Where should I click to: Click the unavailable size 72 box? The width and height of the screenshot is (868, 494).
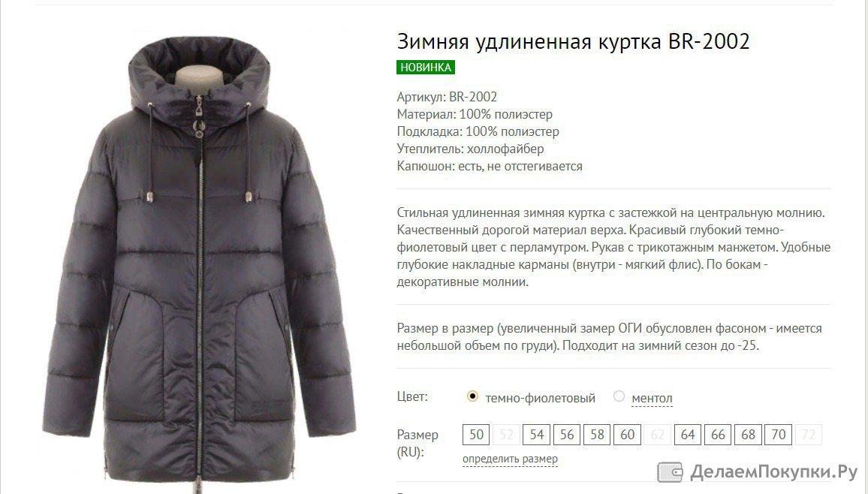[808, 435]
